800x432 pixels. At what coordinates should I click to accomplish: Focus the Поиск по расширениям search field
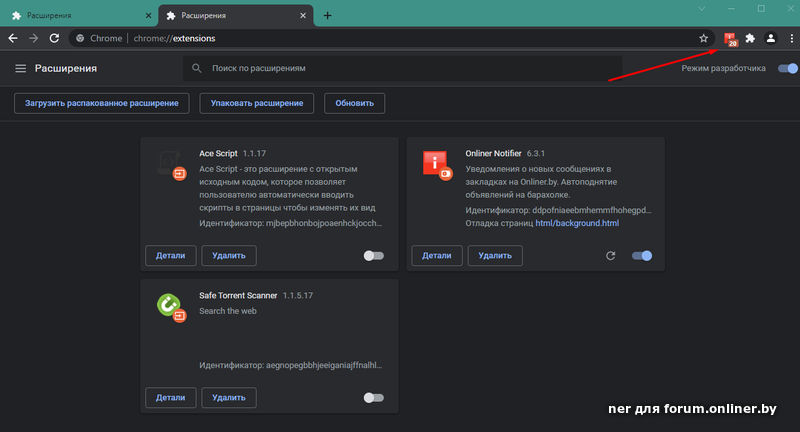click(403, 68)
